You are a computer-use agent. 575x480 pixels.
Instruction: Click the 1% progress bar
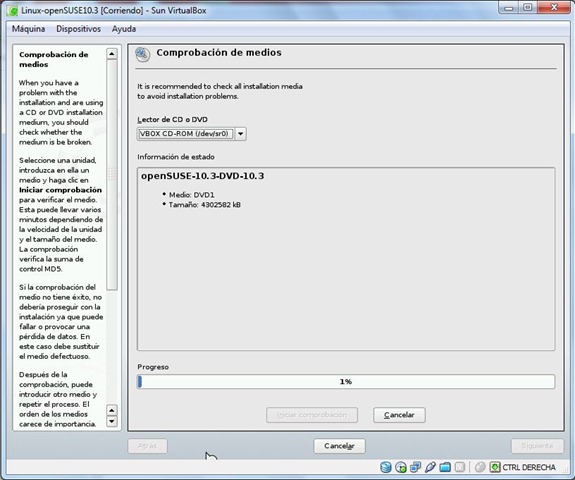point(346,381)
